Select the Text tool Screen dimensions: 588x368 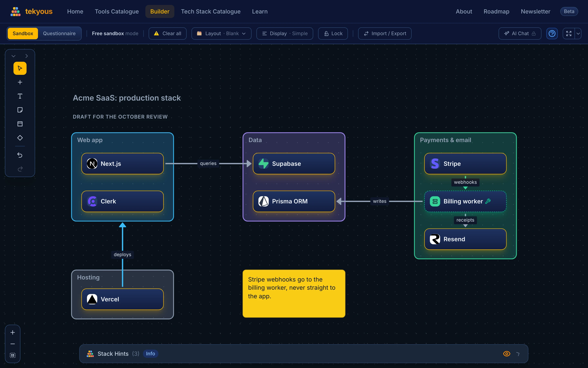tap(20, 96)
